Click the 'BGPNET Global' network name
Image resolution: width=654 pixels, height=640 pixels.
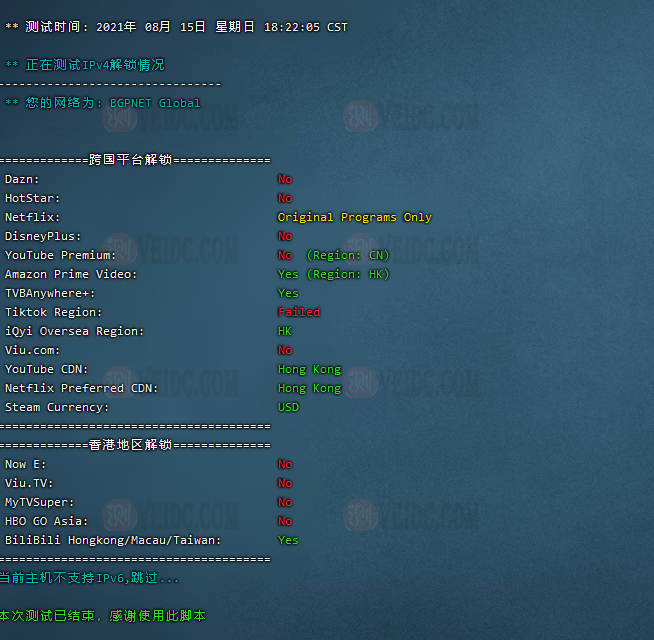click(155, 103)
